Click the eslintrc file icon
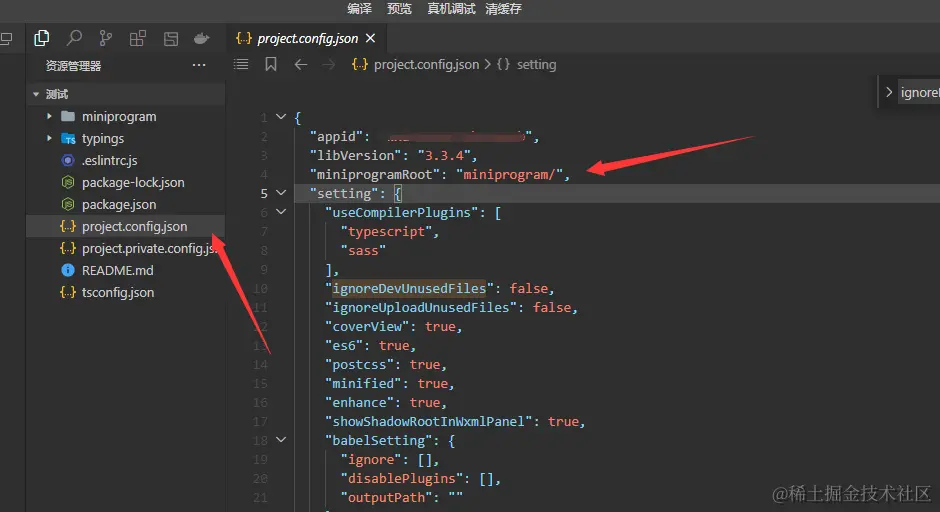940x512 pixels. coord(68,161)
